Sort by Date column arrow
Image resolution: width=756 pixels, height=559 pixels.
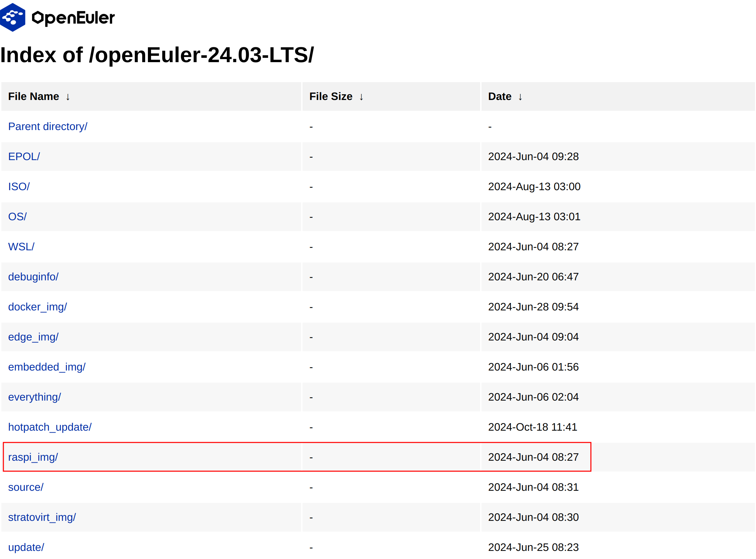(x=520, y=97)
